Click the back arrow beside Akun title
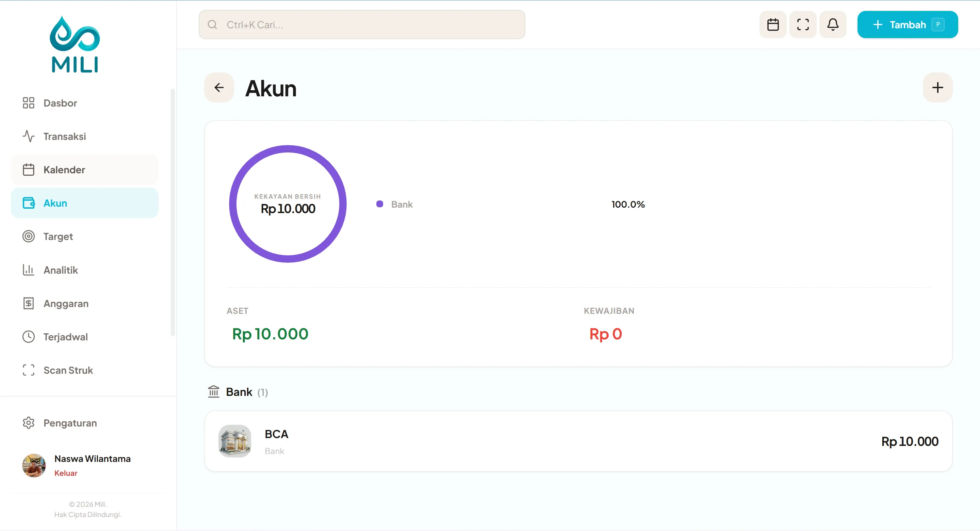 (x=219, y=87)
